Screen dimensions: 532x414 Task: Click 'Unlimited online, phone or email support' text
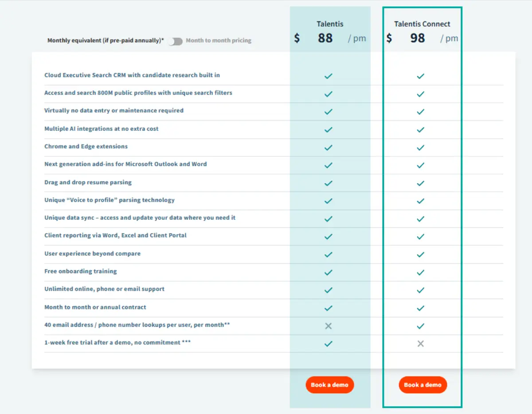click(104, 289)
